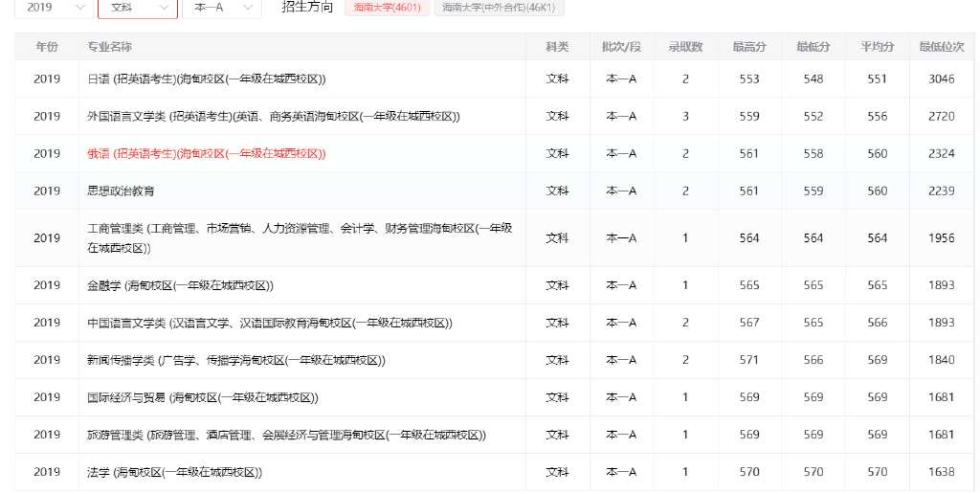Click lowest score 566 in 新闻传播学类 row

(813, 360)
